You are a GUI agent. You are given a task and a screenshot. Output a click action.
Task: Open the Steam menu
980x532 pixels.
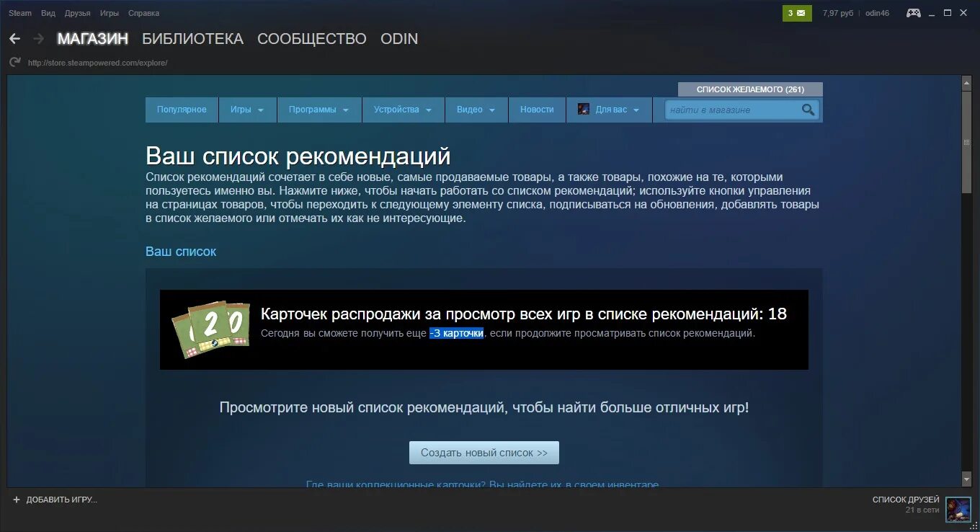pyautogui.click(x=20, y=13)
